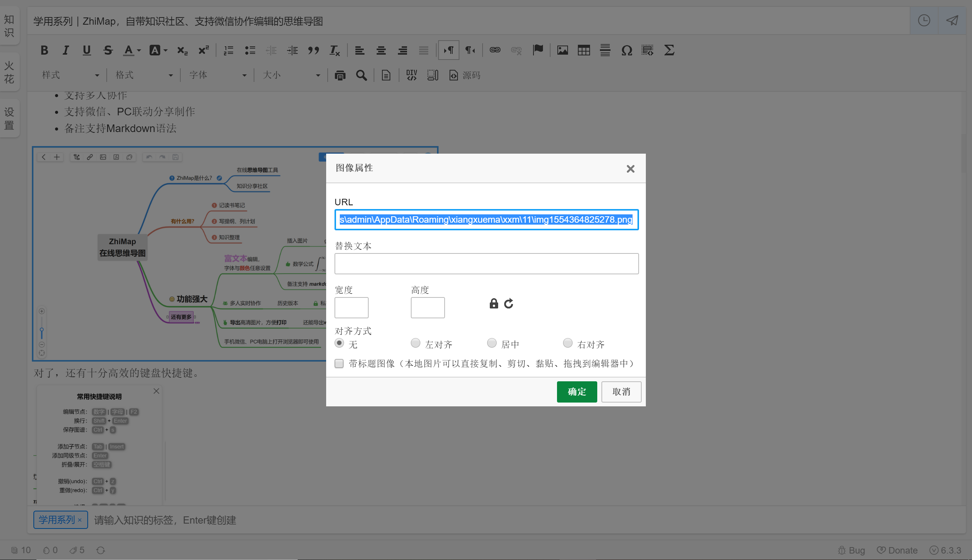Publish with paper plane icon
Screen dimensions: 972x560
tap(952, 20)
